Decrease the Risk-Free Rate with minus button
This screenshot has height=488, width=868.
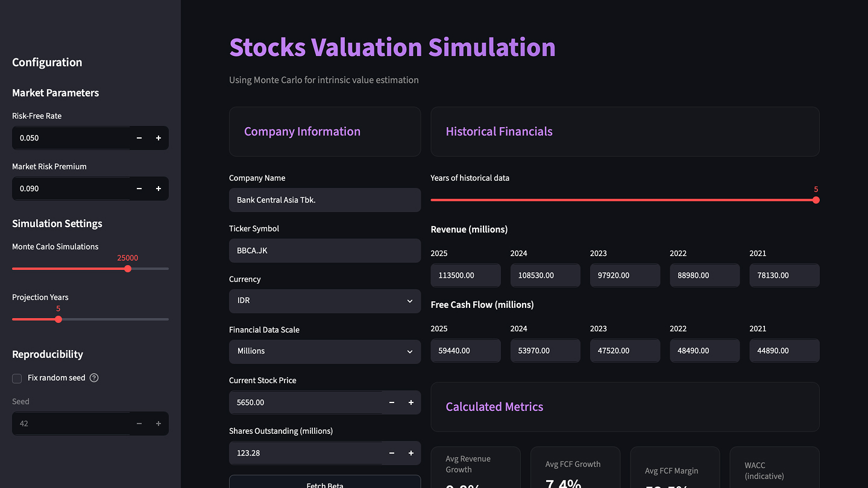coord(139,138)
